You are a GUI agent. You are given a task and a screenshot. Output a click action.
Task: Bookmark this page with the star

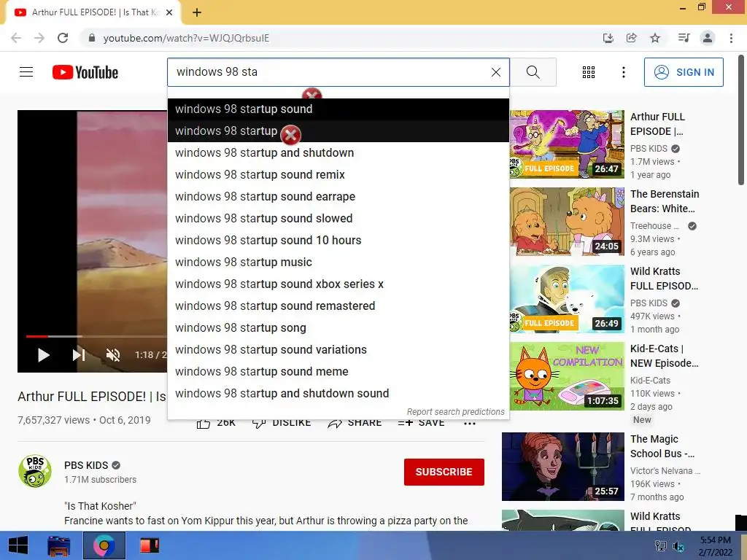pyautogui.click(x=655, y=38)
